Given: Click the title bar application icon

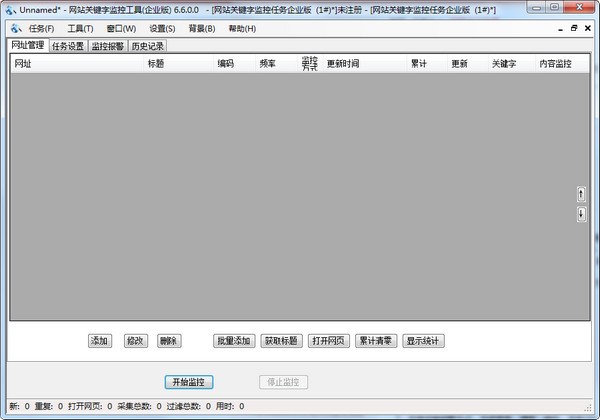Looking at the screenshot, I should click(11, 10).
